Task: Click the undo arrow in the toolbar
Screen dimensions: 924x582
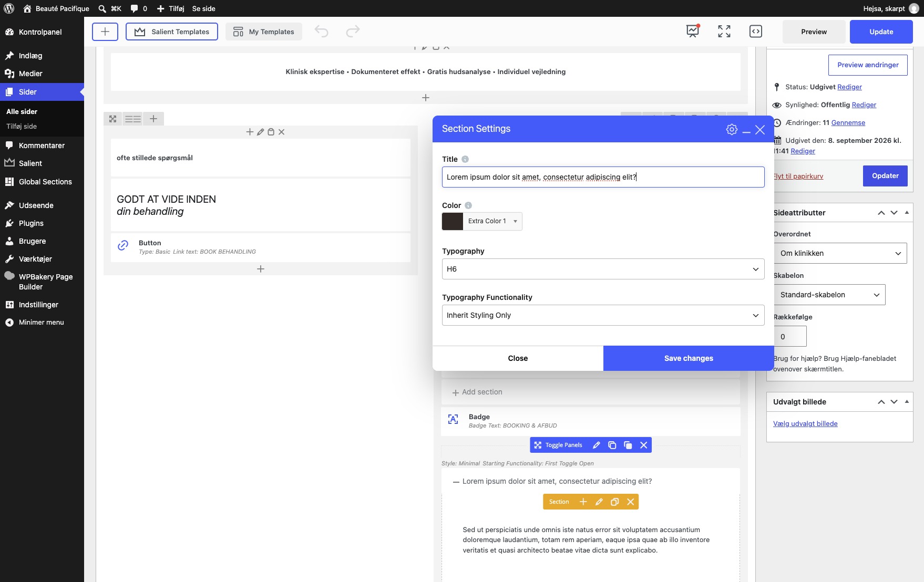Action: point(321,32)
